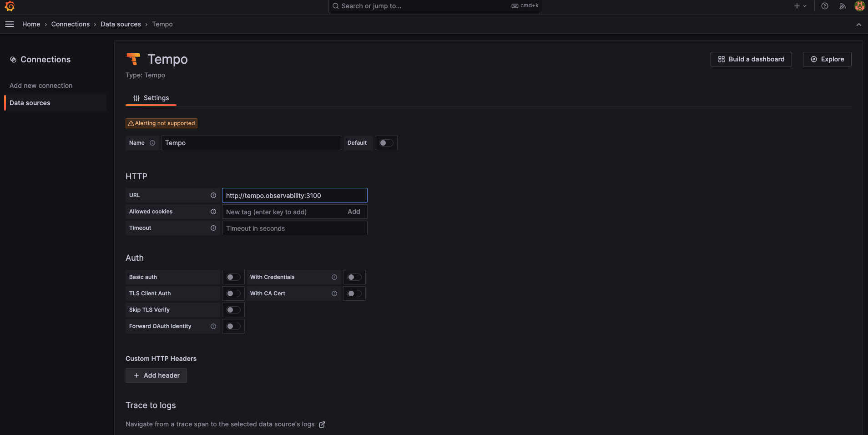
Task: Click the Type: Tempo subtitle text
Action: [x=146, y=75]
